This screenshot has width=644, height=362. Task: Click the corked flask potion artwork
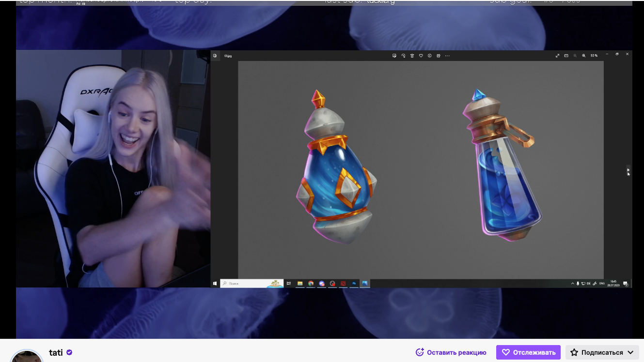pos(503,165)
